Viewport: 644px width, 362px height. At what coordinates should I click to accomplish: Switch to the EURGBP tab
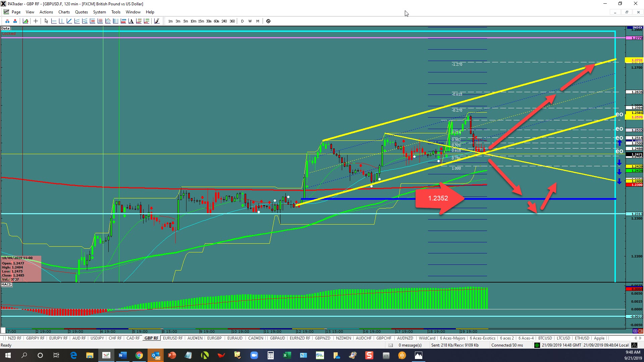point(214,338)
